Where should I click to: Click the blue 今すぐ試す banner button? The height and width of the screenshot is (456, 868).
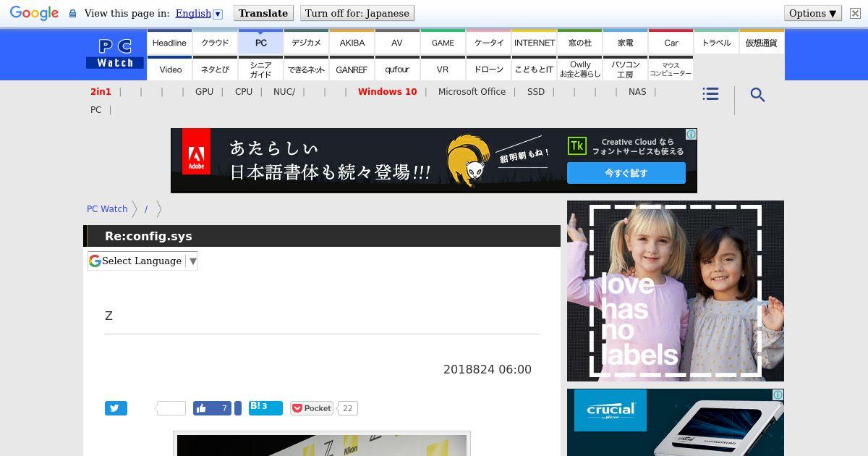click(626, 173)
